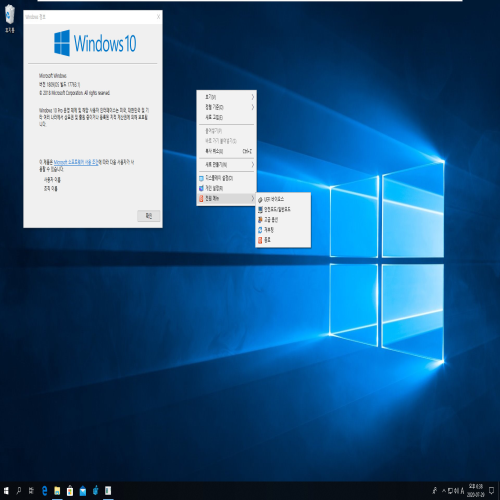The width and height of the screenshot is (500, 500).
Task: Click the winver app taskbar icon
Action: pos(108,491)
